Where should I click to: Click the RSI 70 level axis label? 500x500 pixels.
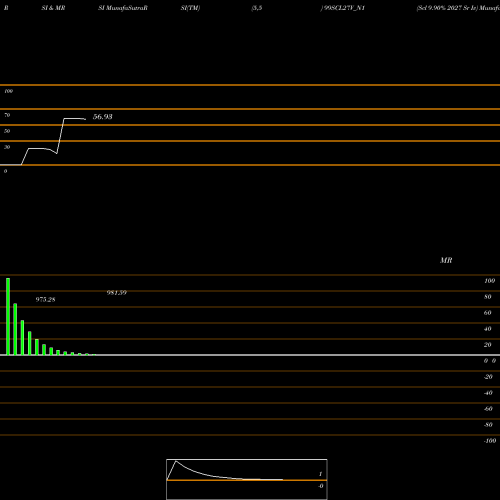[7, 115]
